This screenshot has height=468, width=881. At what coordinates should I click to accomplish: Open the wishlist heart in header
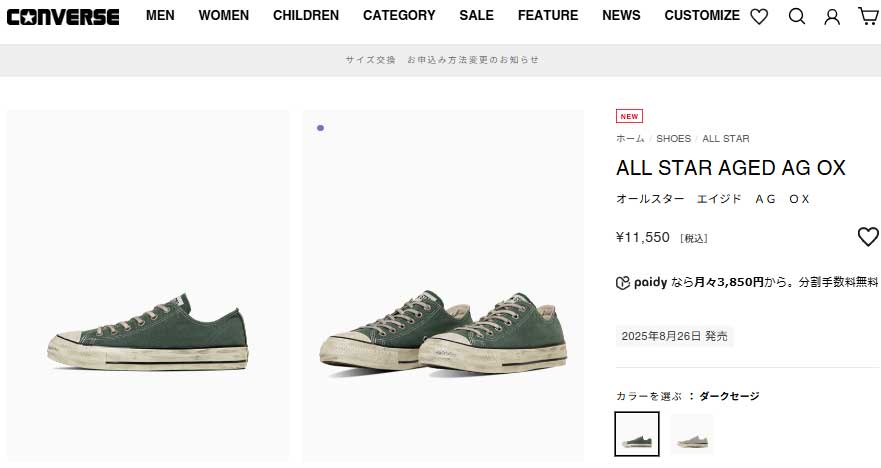(759, 16)
